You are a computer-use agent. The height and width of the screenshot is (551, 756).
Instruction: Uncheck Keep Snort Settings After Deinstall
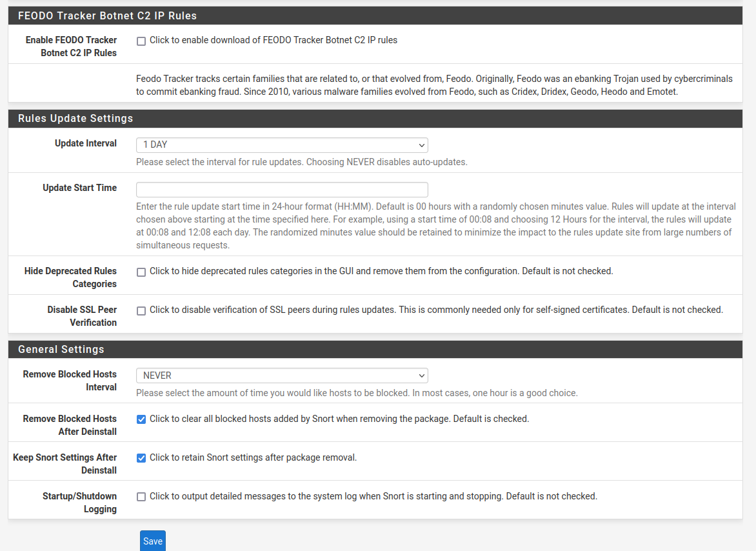click(x=141, y=458)
